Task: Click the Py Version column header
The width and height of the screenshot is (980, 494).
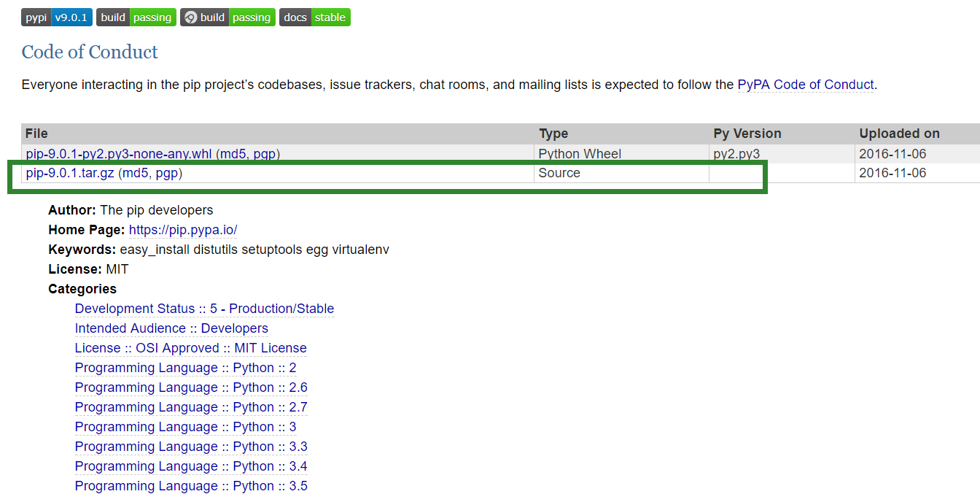Action: (747, 134)
